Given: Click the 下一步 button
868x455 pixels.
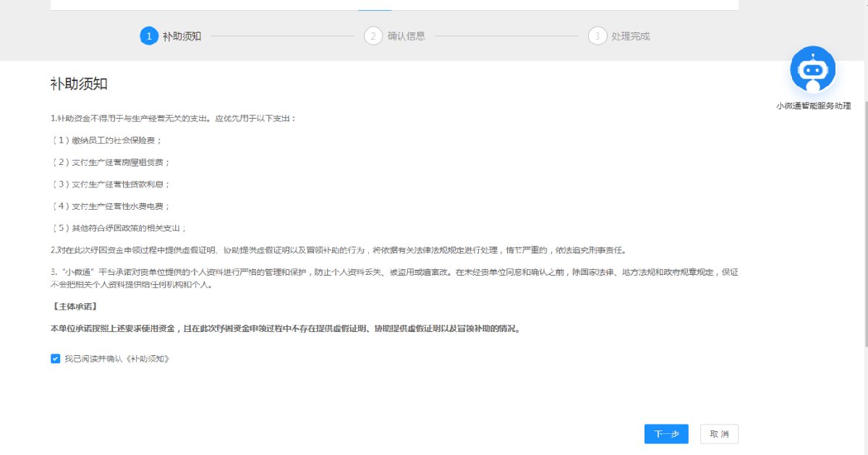Looking at the screenshot, I should 666,434.
